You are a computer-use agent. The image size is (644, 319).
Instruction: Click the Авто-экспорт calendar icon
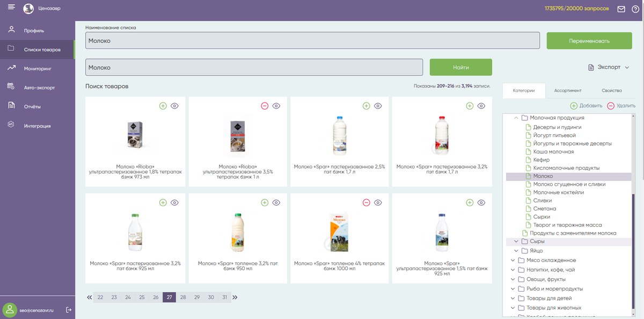11,86
